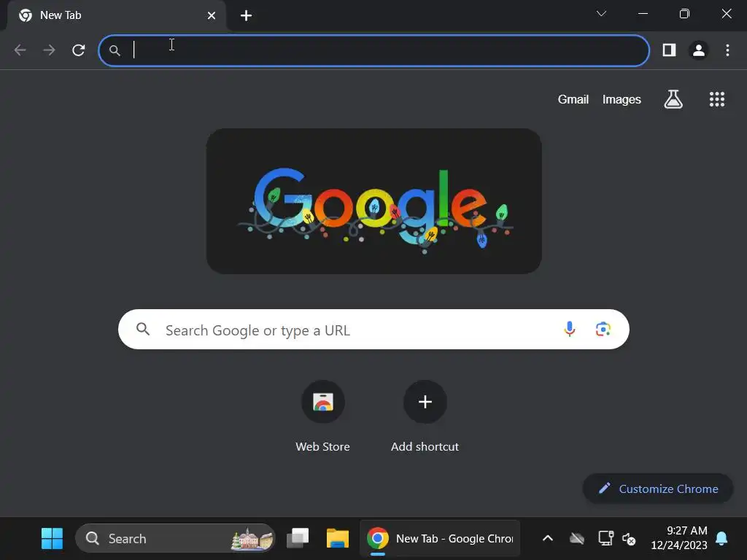747x560 pixels.
Task: Minimize the Chrome window
Action: click(643, 14)
